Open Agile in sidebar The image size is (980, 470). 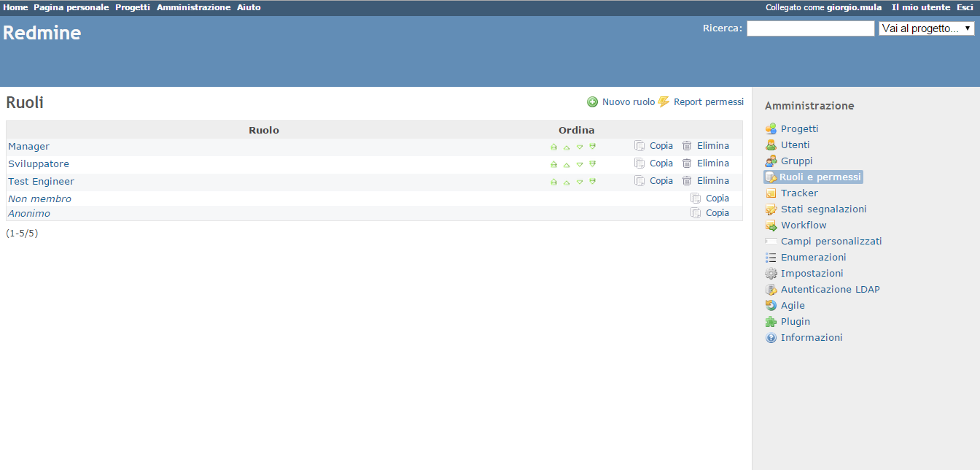tap(793, 306)
